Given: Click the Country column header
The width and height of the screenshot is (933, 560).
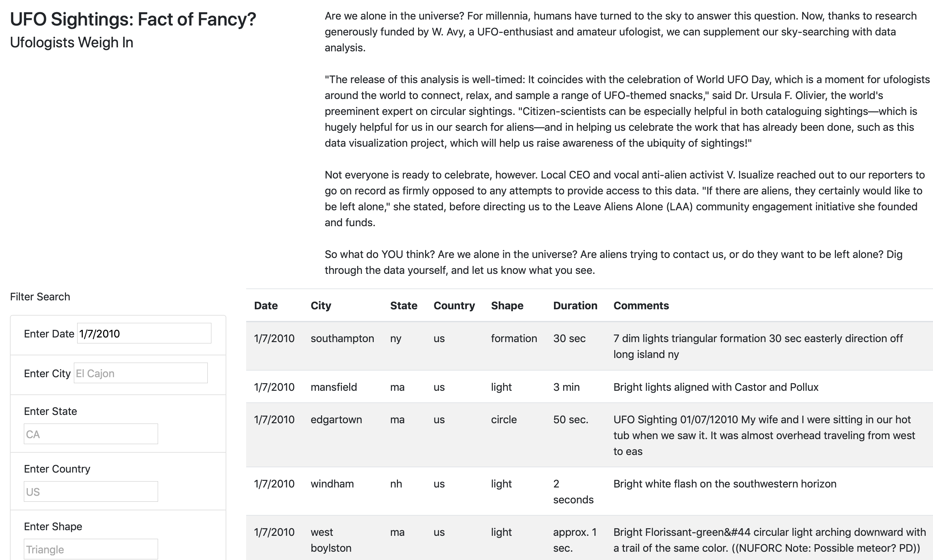Looking at the screenshot, I should click(x=454, y=305).
